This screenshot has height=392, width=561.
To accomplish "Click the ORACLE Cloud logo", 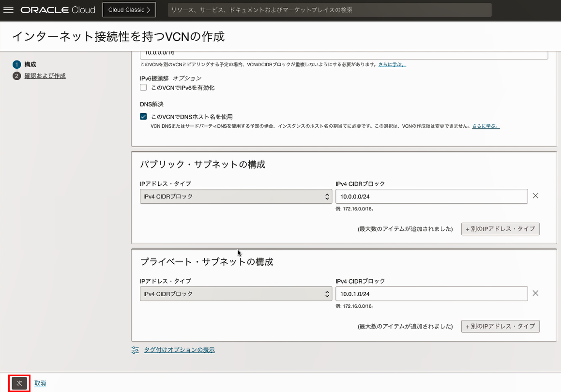I will 57,10.
